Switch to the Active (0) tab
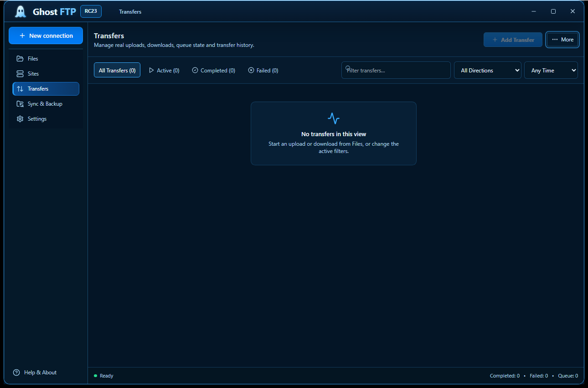 coord(164,71)
